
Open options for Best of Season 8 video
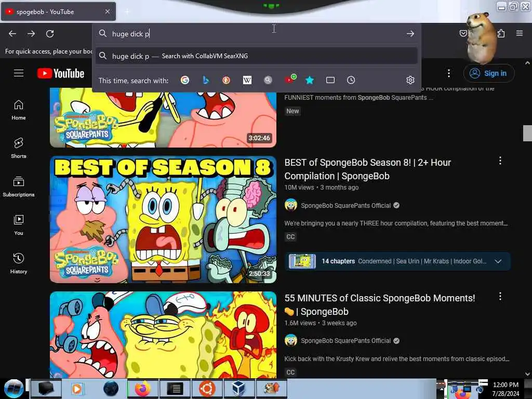pos(500,161)
